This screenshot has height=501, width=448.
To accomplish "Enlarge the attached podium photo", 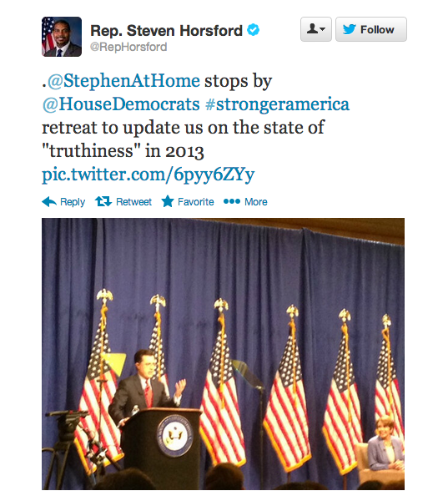I will [x=223, y=354].
